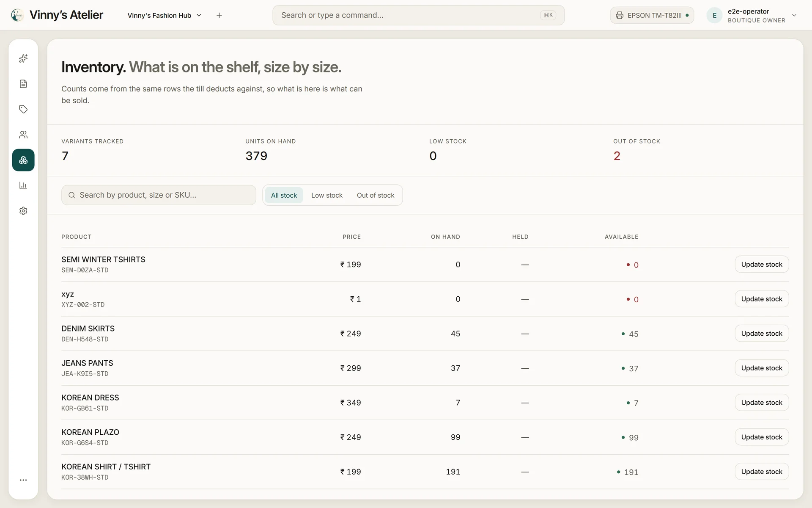Click the On Hand value 191

pyautogui.click(x=453, y=472)
